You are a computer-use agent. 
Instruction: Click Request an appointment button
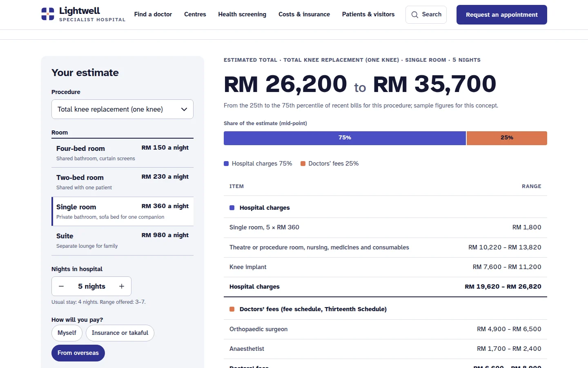click(x=502, y=15)
